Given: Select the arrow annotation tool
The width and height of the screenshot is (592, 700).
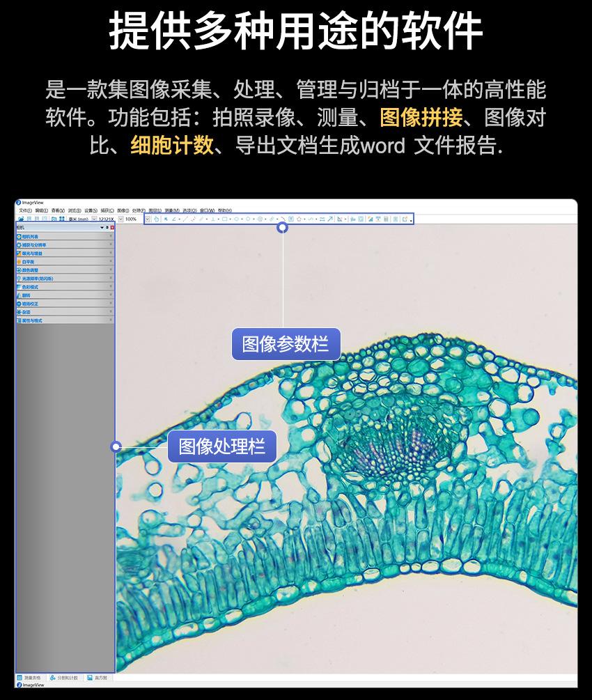Looking at the screenshot, I should pyautogui.click(x=330, y=219).
